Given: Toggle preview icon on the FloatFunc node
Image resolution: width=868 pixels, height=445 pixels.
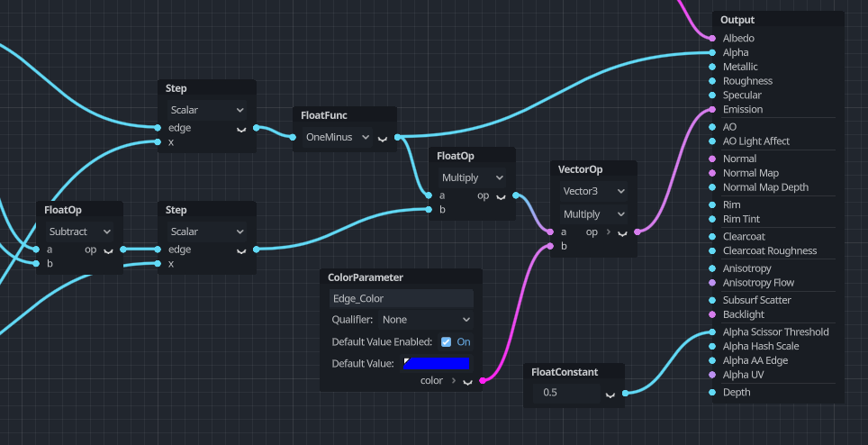Looking at the screenshot, I should (383, 138).
